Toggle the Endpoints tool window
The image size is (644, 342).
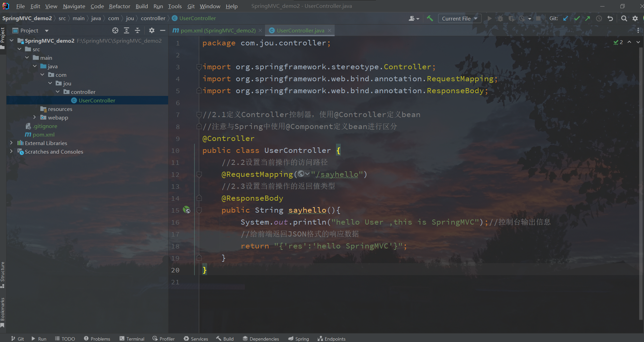[x=332, y=339]
